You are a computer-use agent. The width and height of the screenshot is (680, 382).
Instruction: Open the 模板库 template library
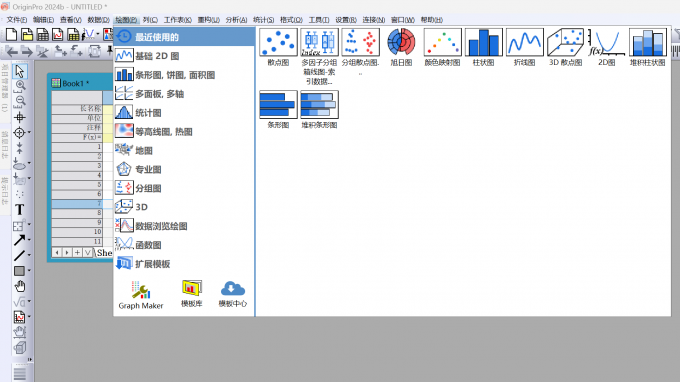pyautogui.click(x=192, y=294)
